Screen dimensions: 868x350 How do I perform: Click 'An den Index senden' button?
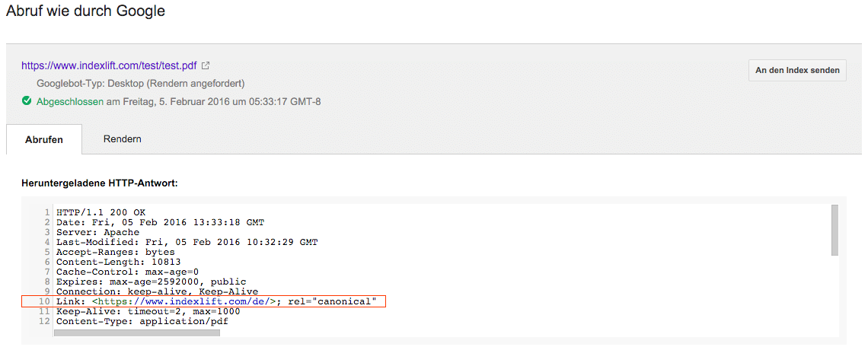click(x=797, y=70)
